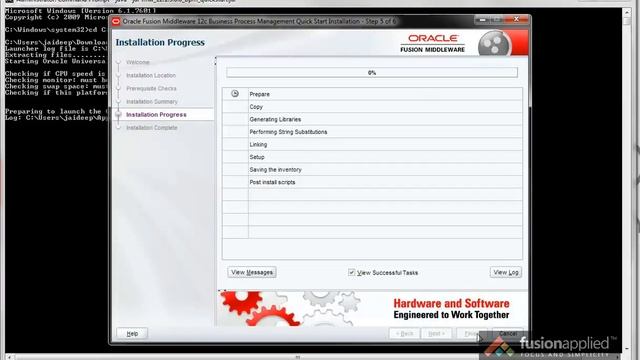
Task: Click the Oracle icon in installer title bar
Action: (116, 21)
